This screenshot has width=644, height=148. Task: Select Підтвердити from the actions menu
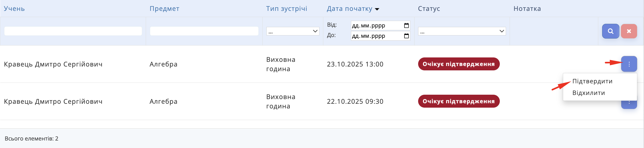[592, 81]
